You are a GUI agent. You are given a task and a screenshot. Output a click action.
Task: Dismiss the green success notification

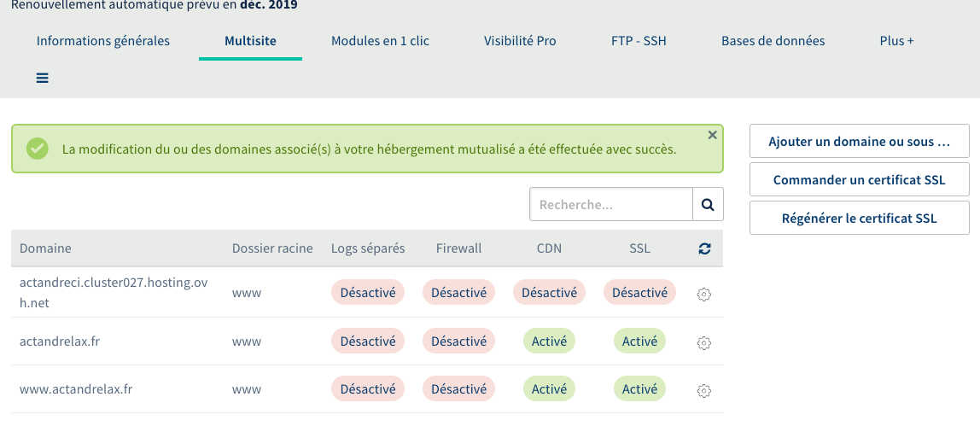click(713, 135)
